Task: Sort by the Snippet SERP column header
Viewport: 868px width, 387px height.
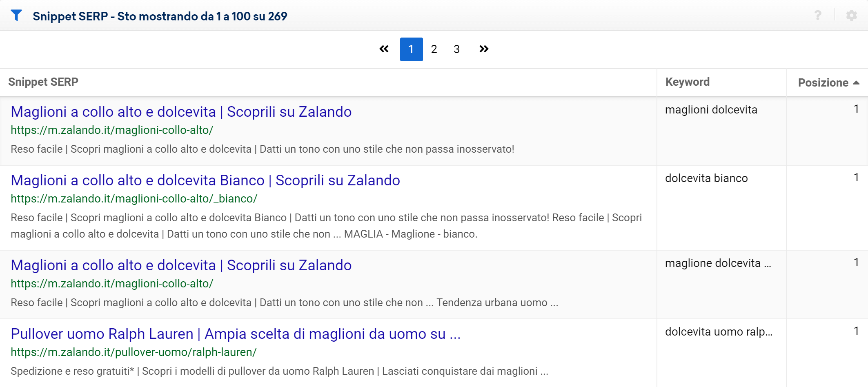Action: [43, 82]
